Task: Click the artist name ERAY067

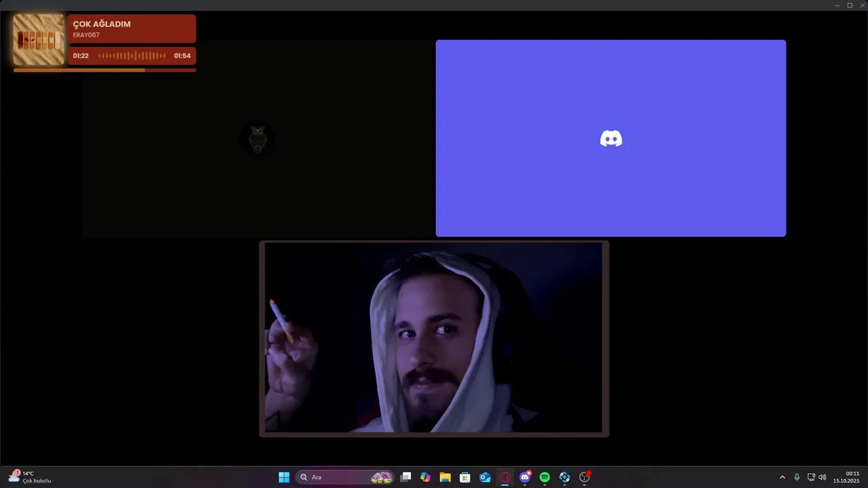Action: (x=86, y=35)
